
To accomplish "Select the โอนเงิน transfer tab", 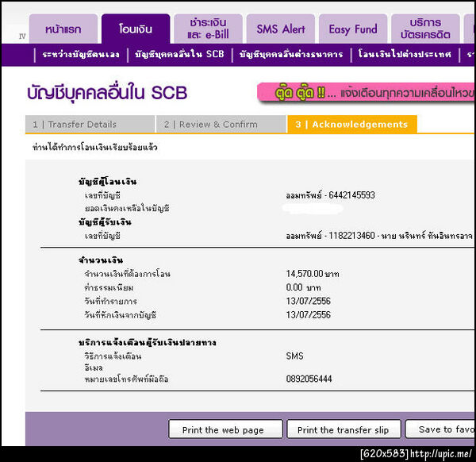I will point(136,29).
